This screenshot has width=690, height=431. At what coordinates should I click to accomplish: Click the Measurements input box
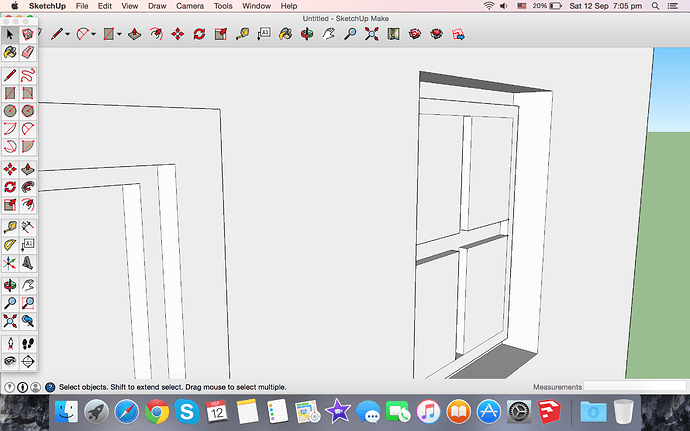[635, 387]
